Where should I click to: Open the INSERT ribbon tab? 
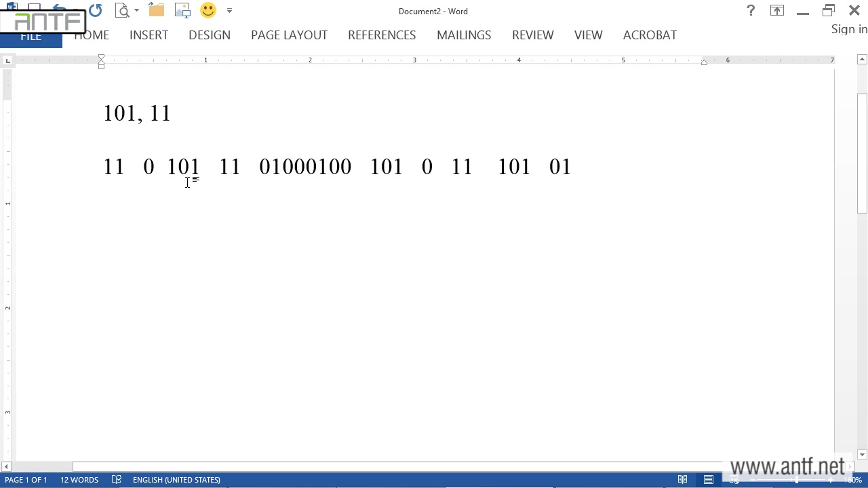point(149,35)
